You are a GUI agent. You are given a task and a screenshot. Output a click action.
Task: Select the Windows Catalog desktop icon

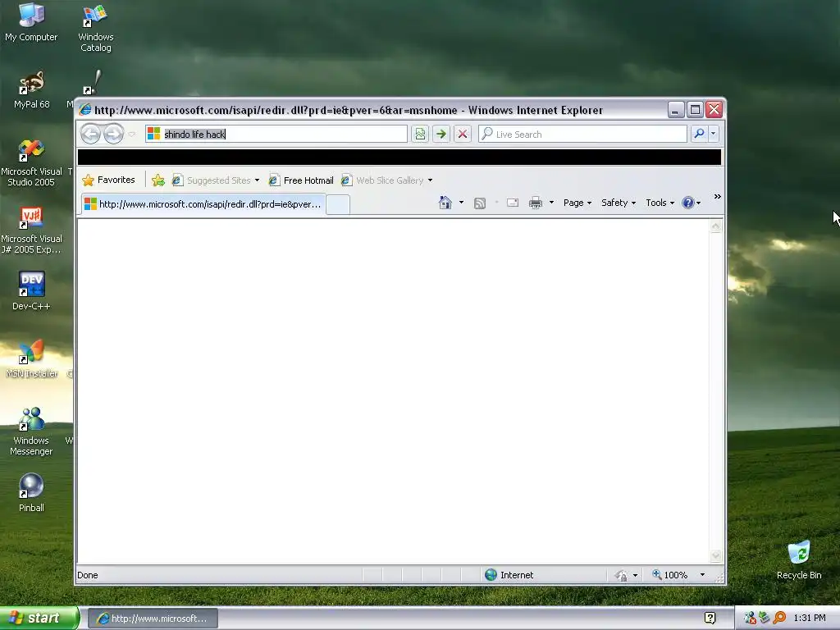pyautogui.click(x=95, y=28)
